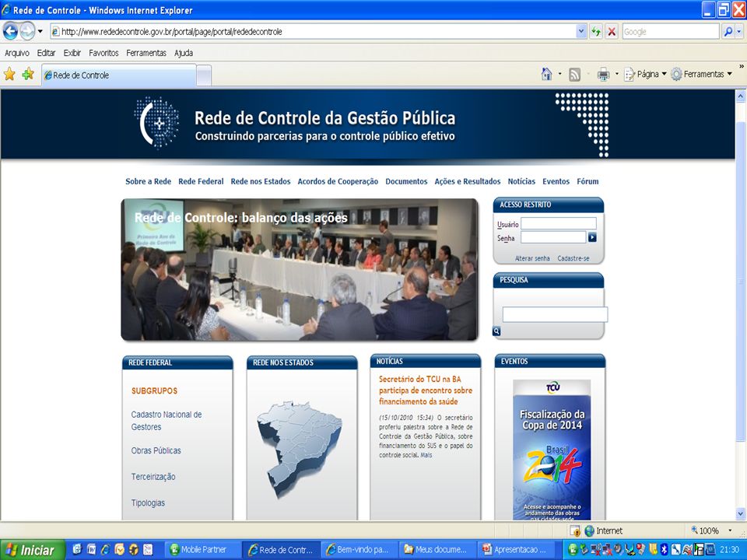Open the address bar history dropdown arrow
This screenshot has width=747, height=560.
[581, 32]
